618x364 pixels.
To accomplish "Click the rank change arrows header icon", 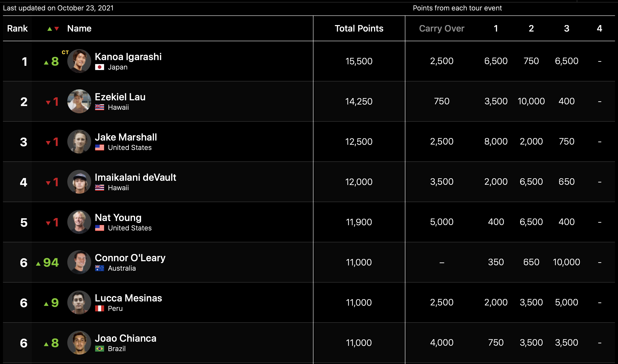I will [x=53, y=29].
